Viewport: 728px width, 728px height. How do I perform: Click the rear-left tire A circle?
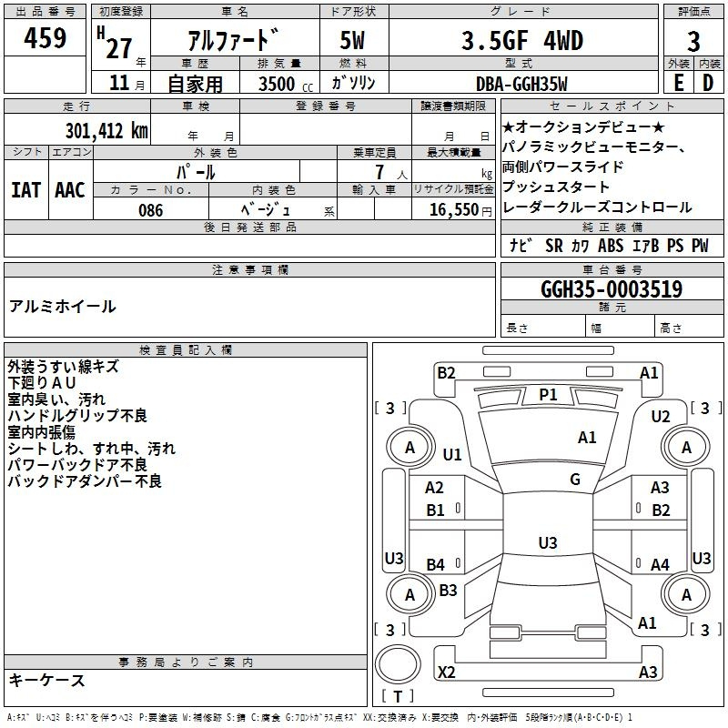pyautogui.click(x=409, y=594)
